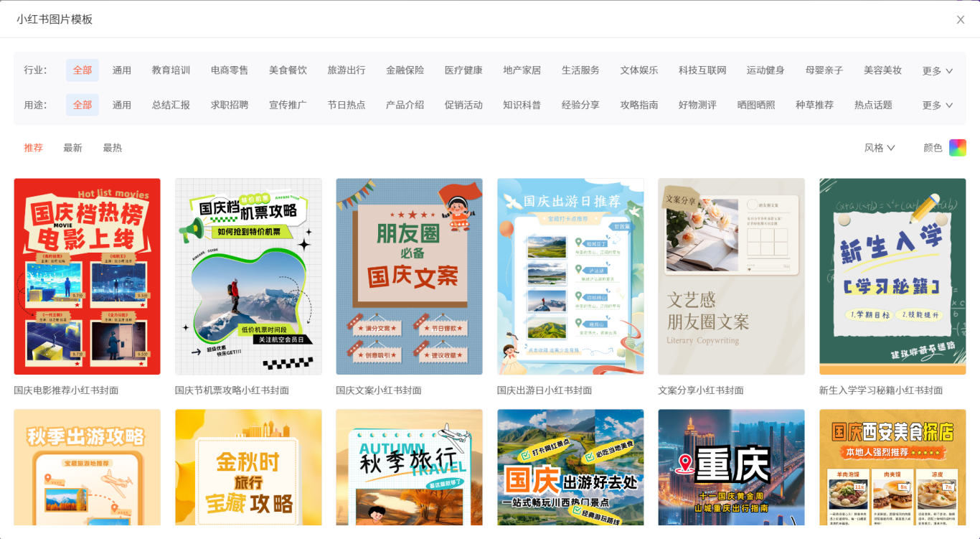Open the 国庆节机票攻略 template thumbnail
The image size is (980, 539).
tap(248, 276)
